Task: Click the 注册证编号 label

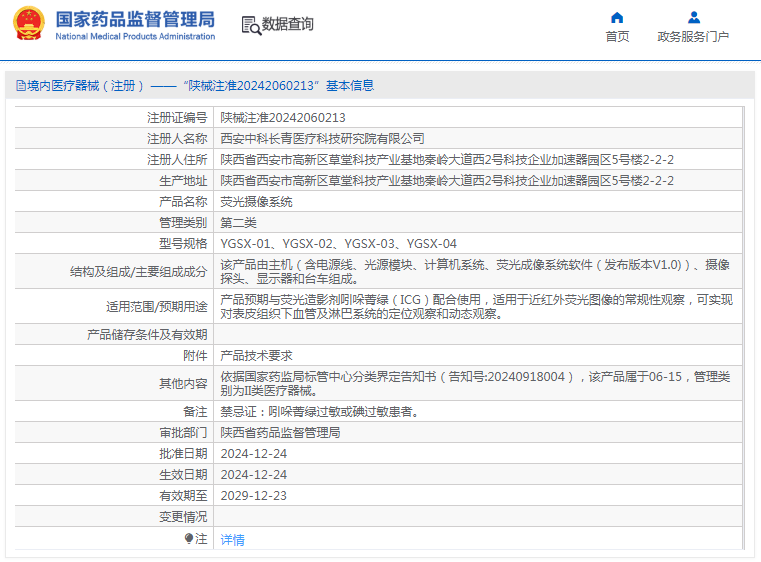Action: pyautogui.click(x=177, y=118)
